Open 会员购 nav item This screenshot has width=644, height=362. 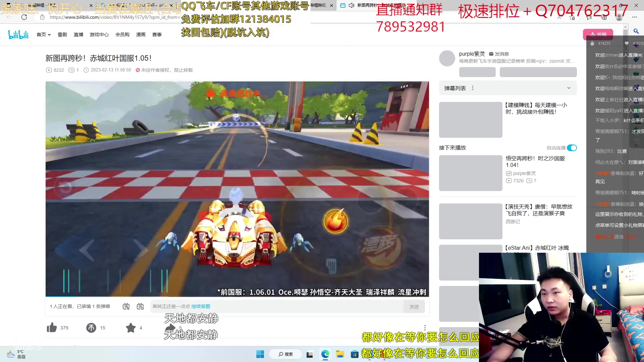pos(122,35)
